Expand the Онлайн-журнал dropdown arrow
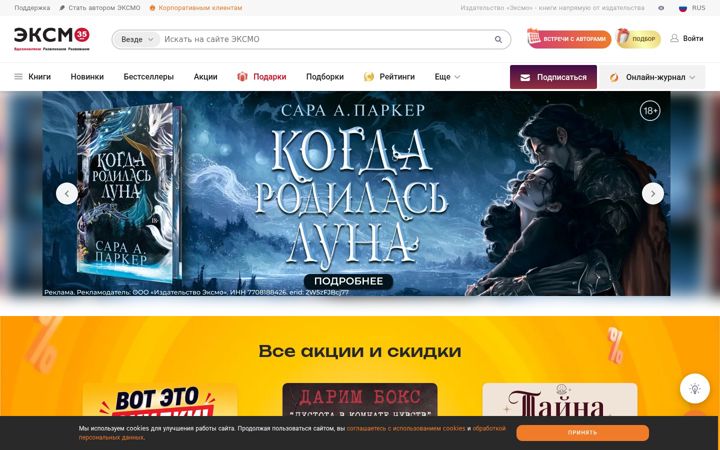The width and height of the screenshot is (720, 450). [692, 78]
